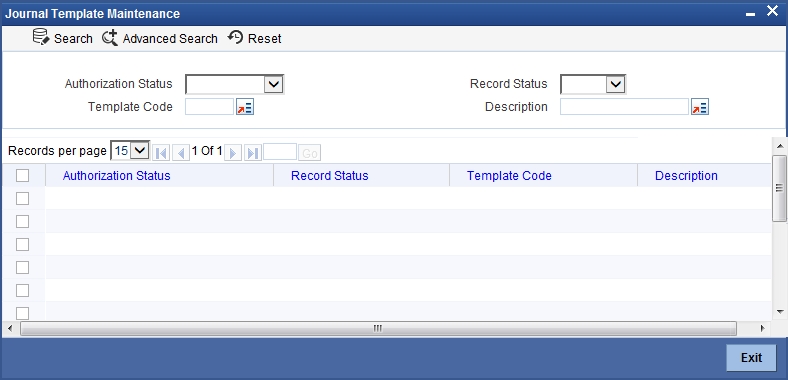Sort by Record Status column header

pos(330,175)
